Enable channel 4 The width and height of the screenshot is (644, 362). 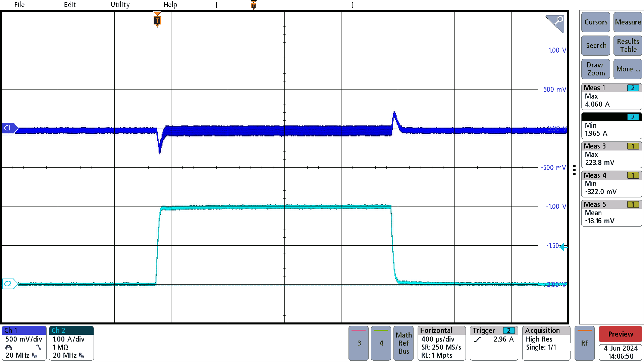tap(381, 343)
